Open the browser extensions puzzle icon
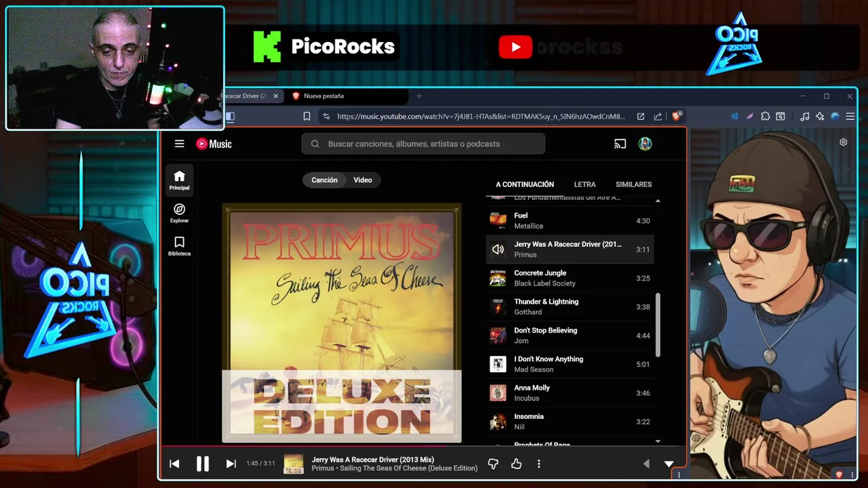The height and width of the screenshot is (488, 868). 765,117
